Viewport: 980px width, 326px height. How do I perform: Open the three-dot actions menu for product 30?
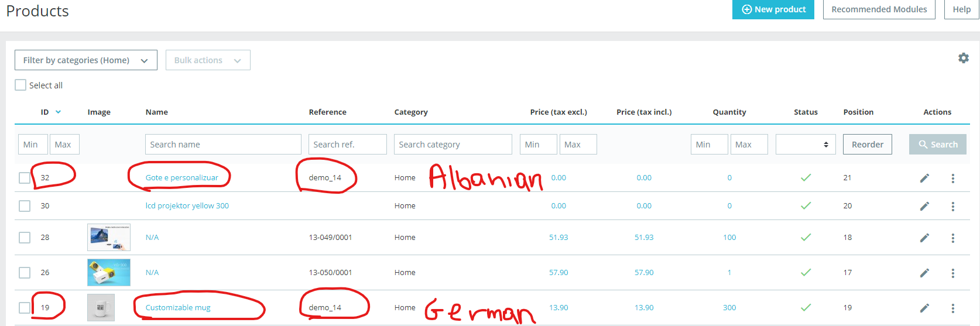pos(952,206)
